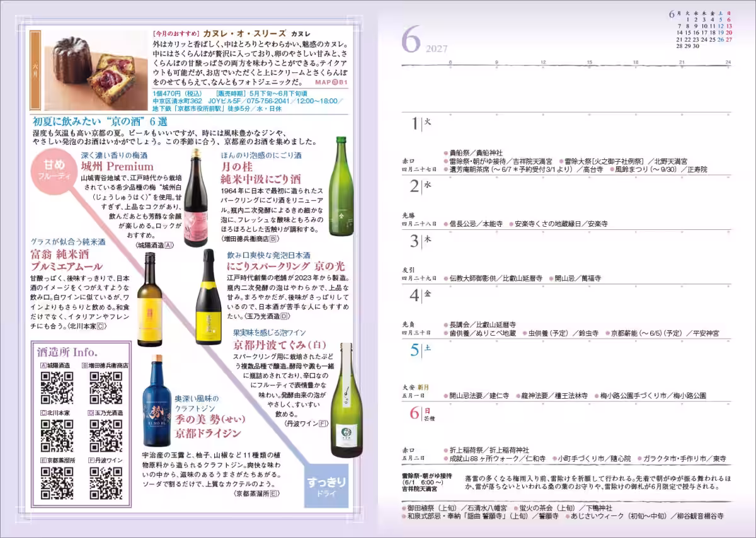
Task: Open the 城陽酒造 QR code labeled A
Action: click(57, 387)
